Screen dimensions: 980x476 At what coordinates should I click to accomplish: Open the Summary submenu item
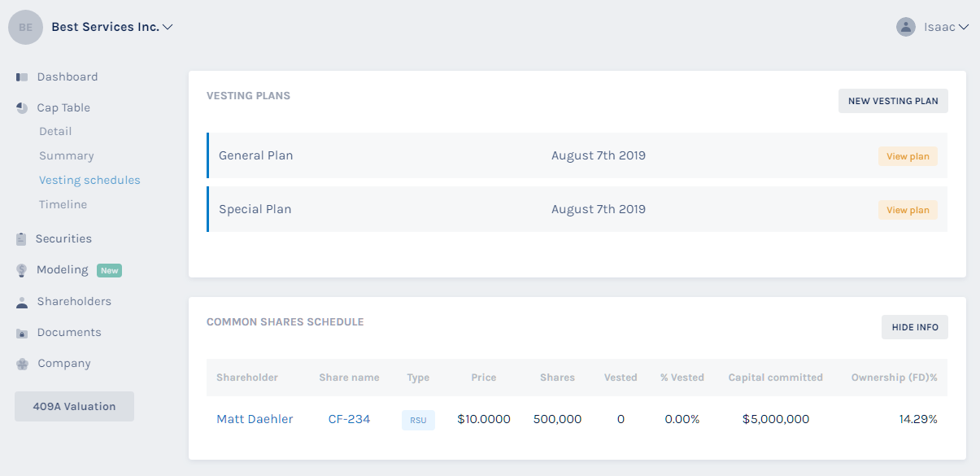point(67,156)
